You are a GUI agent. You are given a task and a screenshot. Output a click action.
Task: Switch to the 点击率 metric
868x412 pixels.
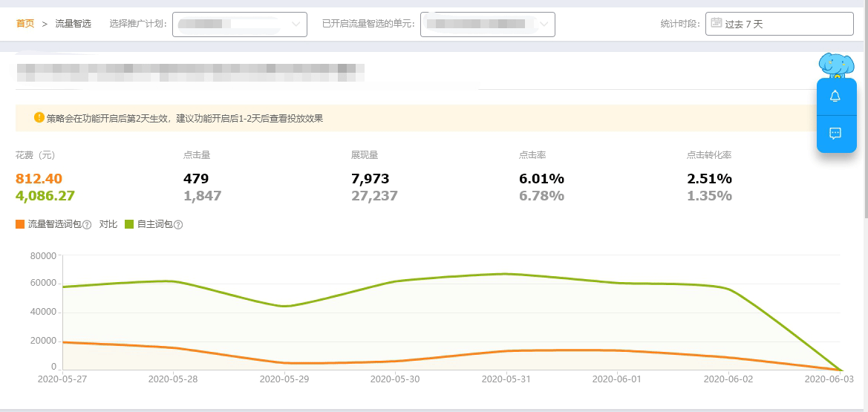click(x=532, y=155)
